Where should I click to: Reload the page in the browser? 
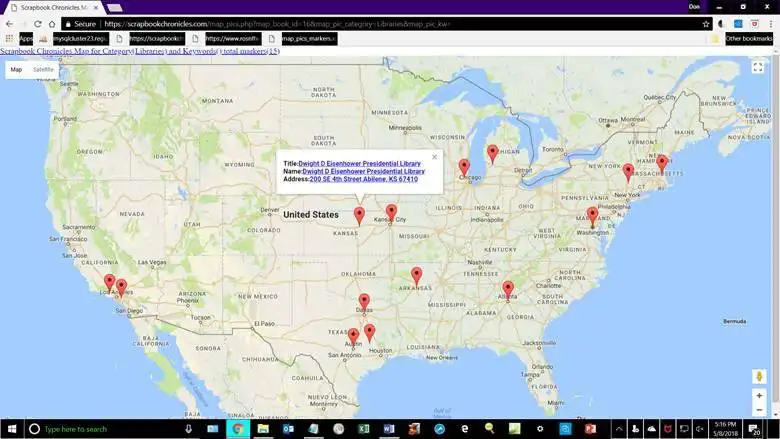[x=37, y=24]
